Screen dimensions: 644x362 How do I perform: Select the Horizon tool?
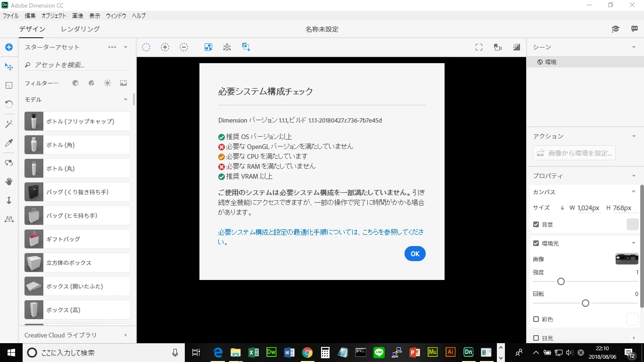[9, 219]
